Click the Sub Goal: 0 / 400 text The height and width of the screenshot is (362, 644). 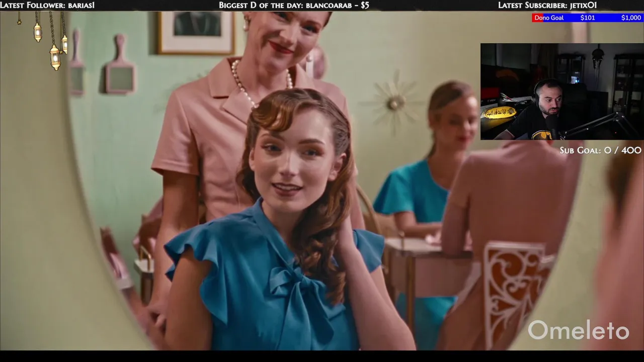tap(601, 150)
